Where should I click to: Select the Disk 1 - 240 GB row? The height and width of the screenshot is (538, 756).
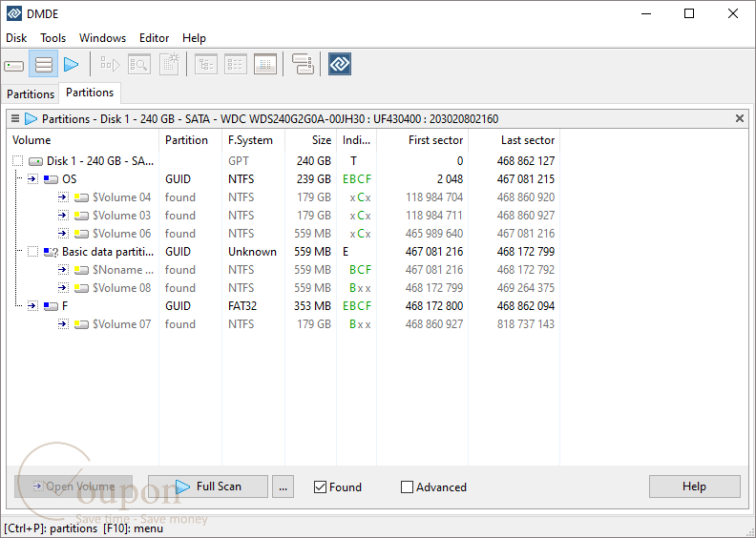coord(283,161)
